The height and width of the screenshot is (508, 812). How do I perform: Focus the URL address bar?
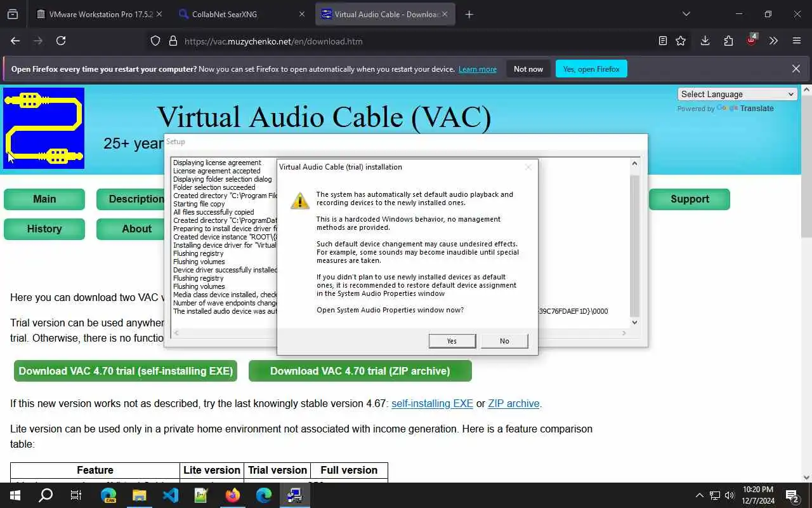[x=406, y=41]
